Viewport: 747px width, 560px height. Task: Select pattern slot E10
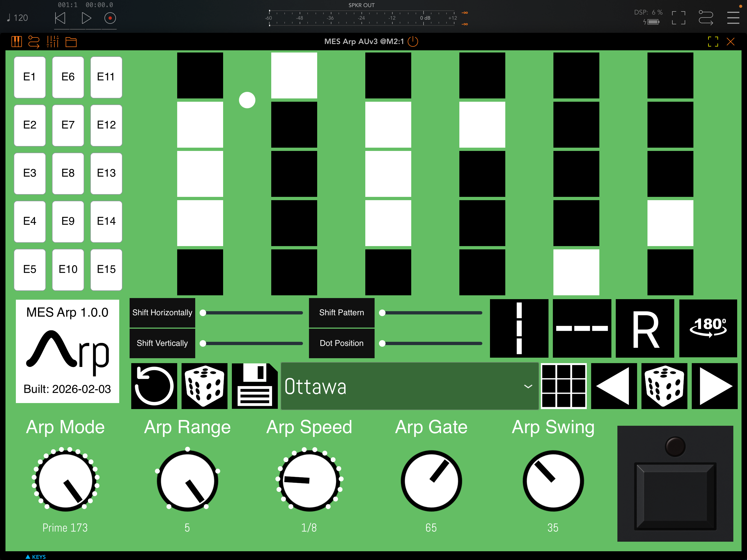coord(68,270)
